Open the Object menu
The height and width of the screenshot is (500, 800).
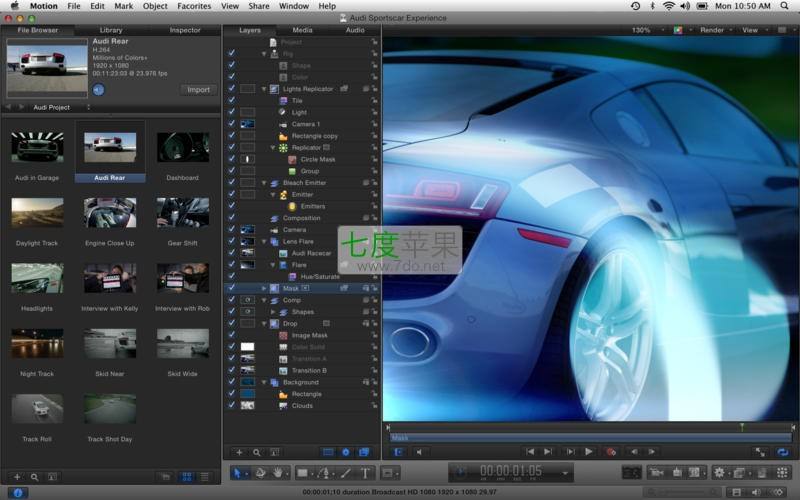pos(155,6)
